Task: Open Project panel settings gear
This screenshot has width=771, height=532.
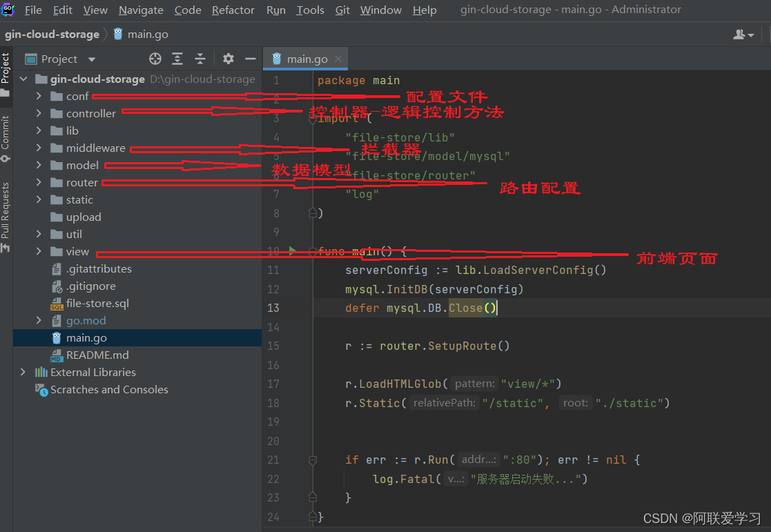Action: (x=228, y=59)
